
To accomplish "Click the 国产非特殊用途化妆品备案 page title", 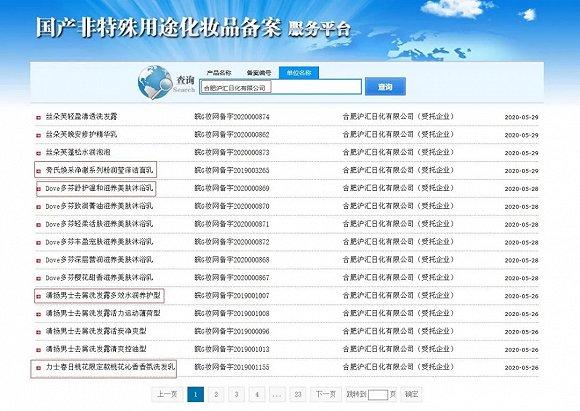I will pyautogui.click(x=158, y=27).
